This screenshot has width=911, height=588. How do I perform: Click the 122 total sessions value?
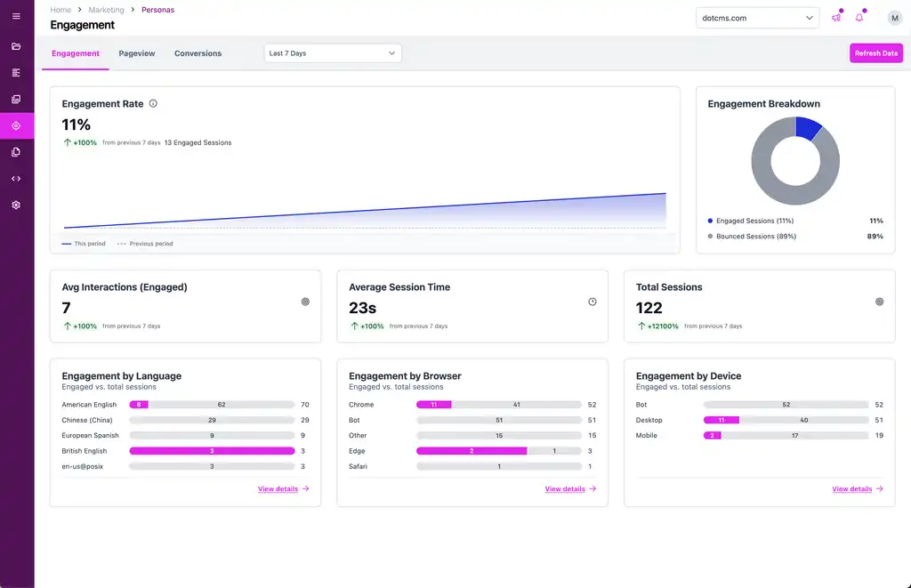649,308
